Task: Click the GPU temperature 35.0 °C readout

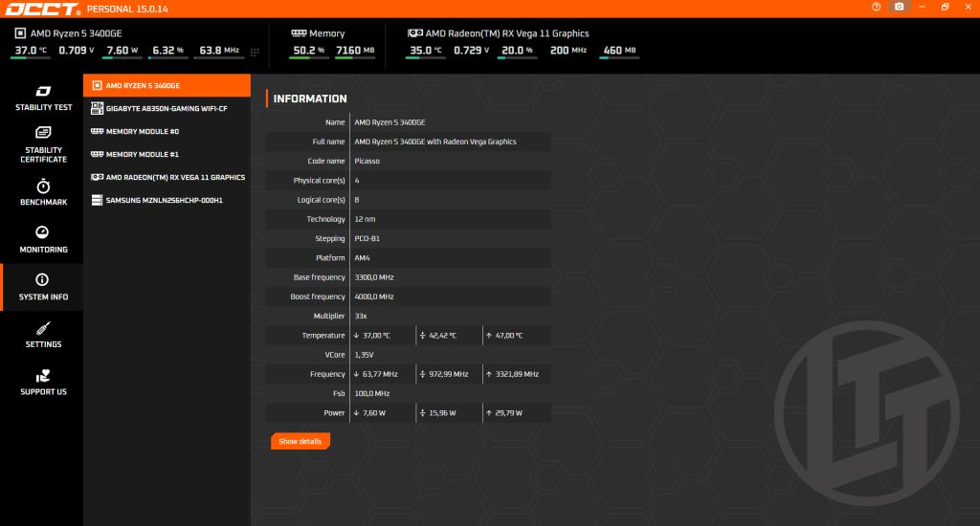Action: tap(426, 51)
